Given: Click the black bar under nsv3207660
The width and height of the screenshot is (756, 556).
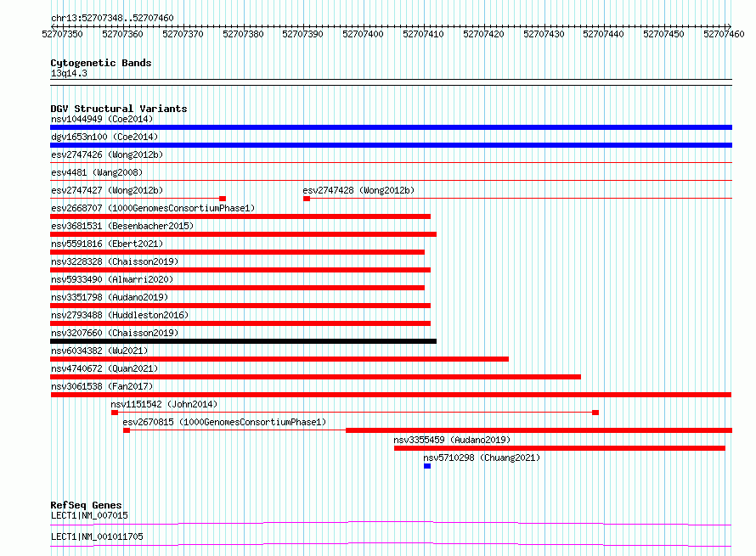Looking at the screenshot, I should (243, 341).
